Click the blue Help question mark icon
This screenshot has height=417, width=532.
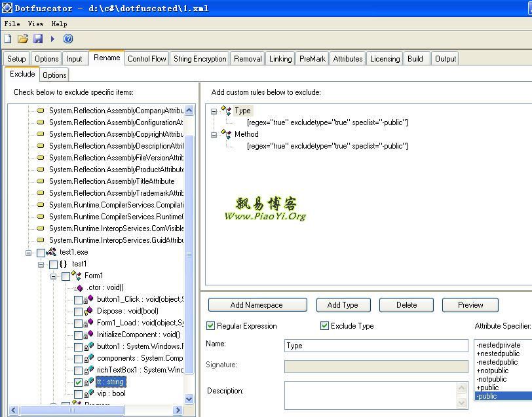pos(68,39)
